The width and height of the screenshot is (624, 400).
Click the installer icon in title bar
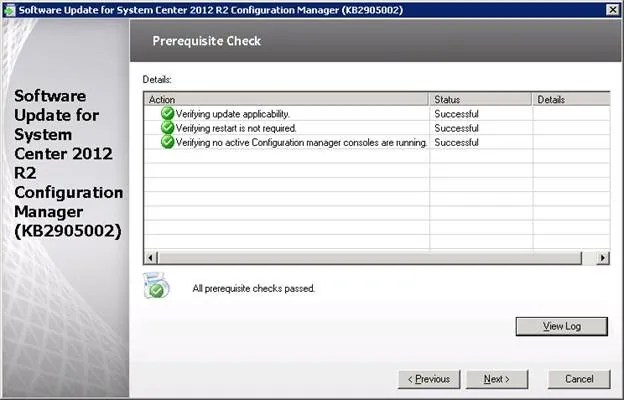click(x=9, y=10)
